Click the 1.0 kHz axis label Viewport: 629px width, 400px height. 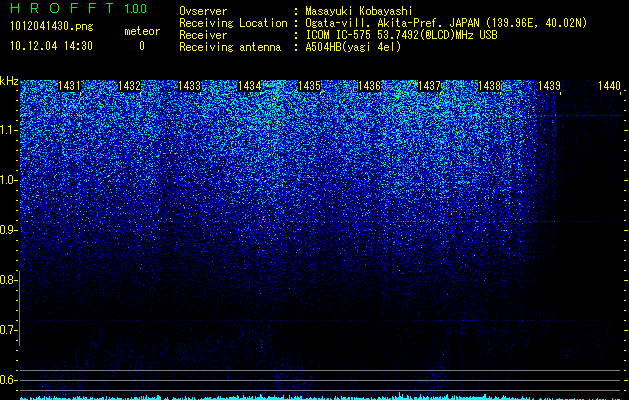coord(9,180)
